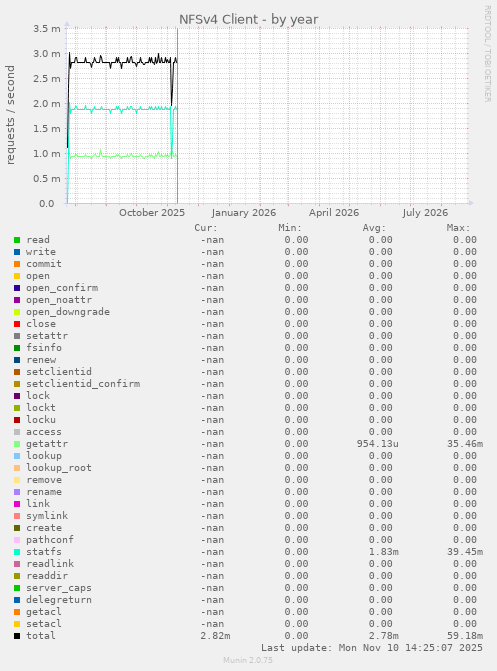This screenshot has width=497, height=671.
Task: Click the statfs Max value 39.45m
Action: pyautogui.click(x=465, y=552)
